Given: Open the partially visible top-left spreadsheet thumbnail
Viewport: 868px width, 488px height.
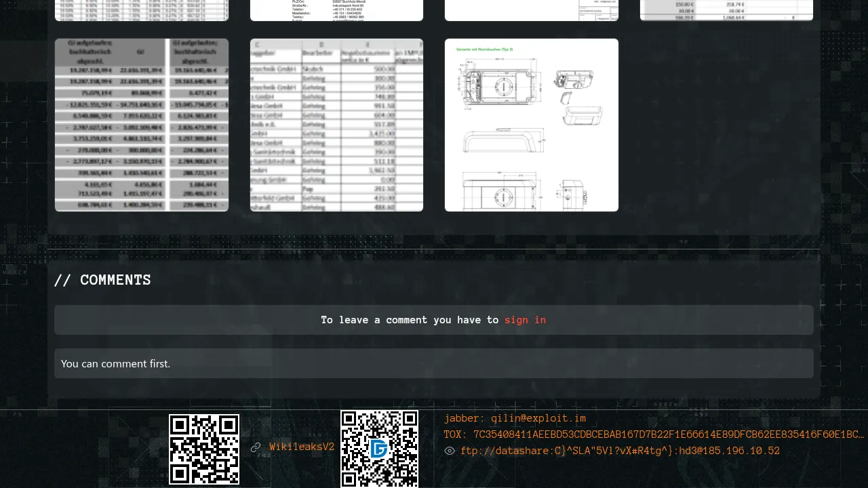Looking at the screenshot, I should pyautogui.click(x=142, y=10).
